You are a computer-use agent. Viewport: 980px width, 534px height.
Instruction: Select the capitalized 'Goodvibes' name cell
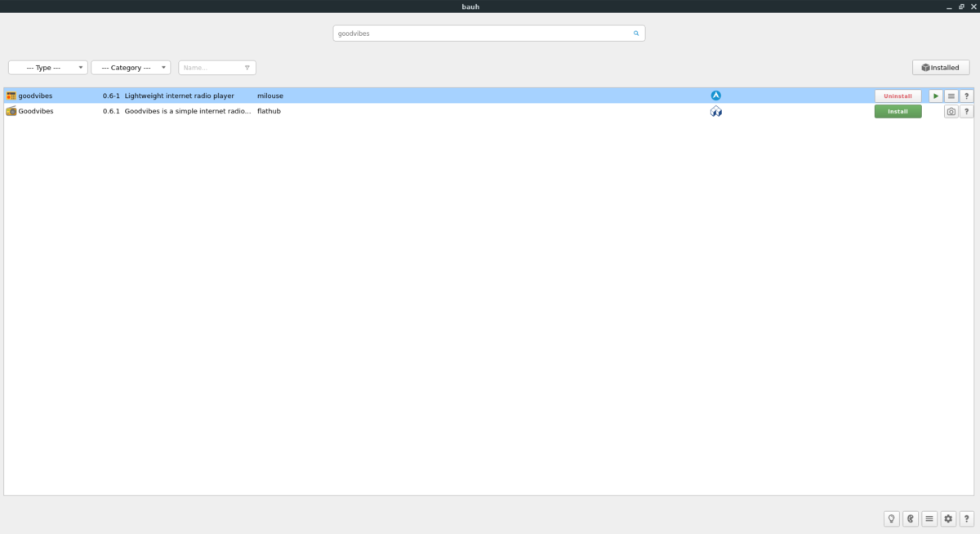(x=36, y=111)
